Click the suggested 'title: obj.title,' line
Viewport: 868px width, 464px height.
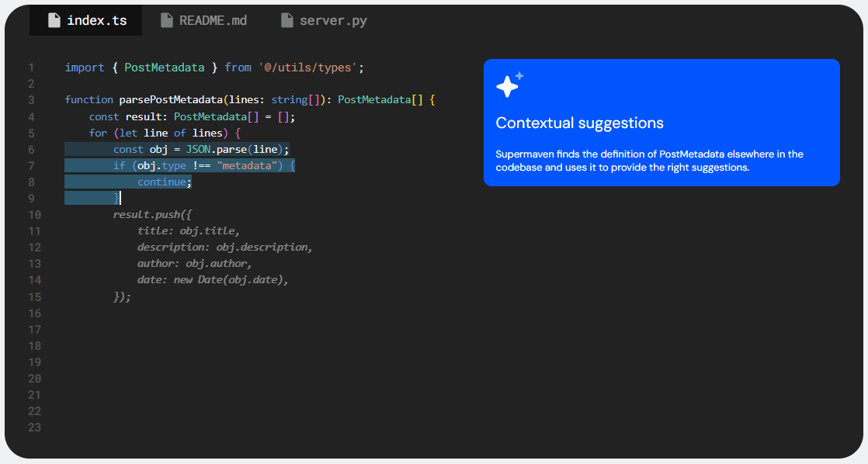[188, 231]
